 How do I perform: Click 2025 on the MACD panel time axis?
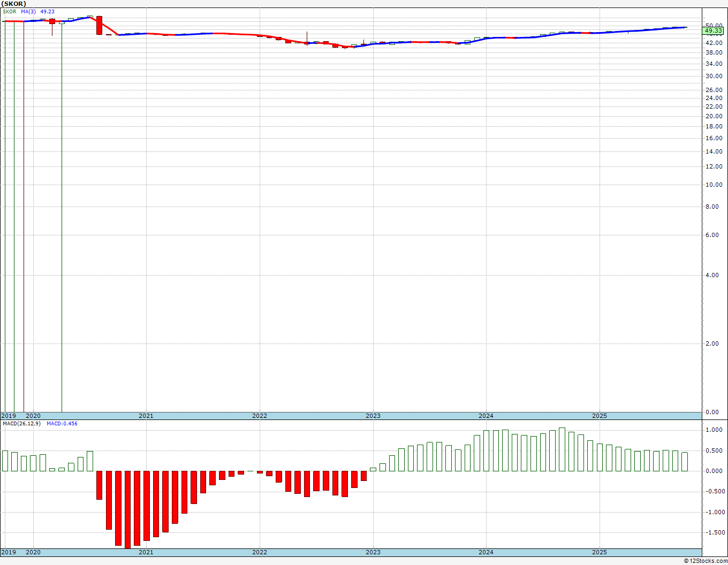click(x=600, y=552)
